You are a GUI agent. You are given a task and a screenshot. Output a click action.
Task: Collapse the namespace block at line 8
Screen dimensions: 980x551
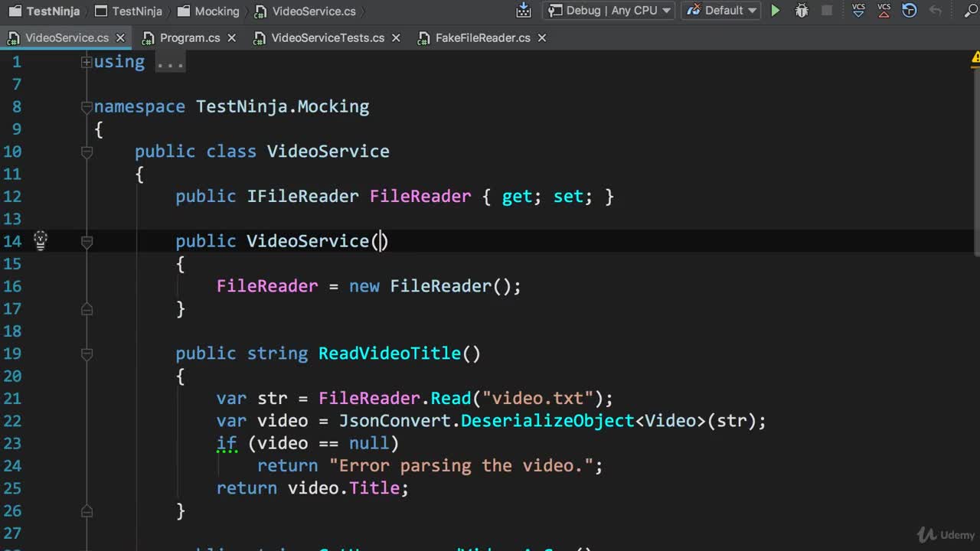click(x=87, y=107)
